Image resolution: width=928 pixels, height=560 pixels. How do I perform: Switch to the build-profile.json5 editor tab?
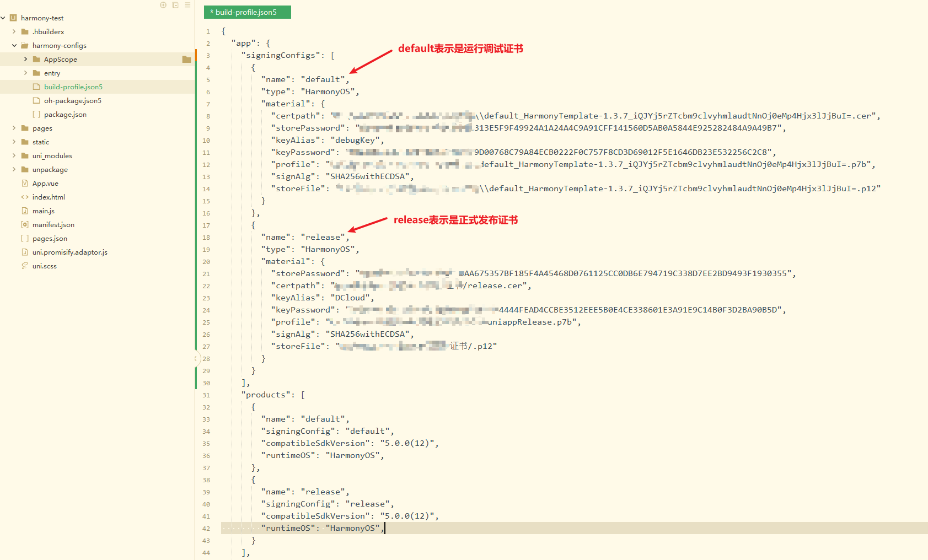tap(247, 12)
